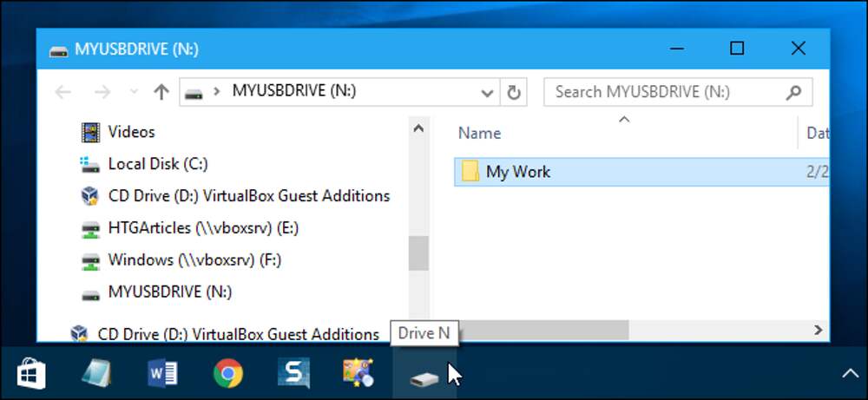Open Videos in navigation pane
This screenshot has width=868, height=400.
click(131, 132)
